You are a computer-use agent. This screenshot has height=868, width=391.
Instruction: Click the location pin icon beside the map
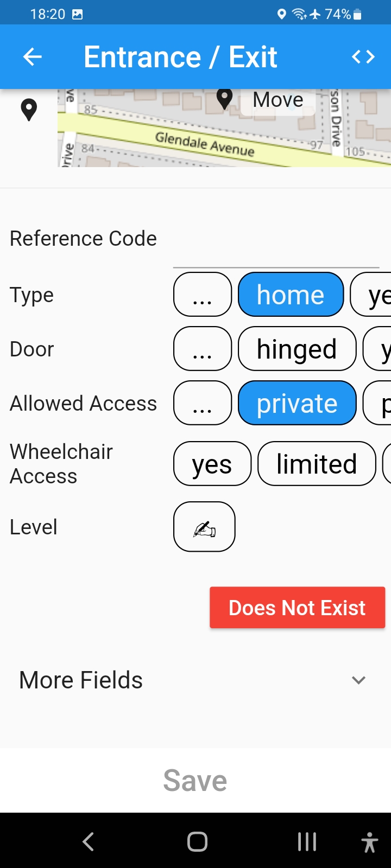29,109
